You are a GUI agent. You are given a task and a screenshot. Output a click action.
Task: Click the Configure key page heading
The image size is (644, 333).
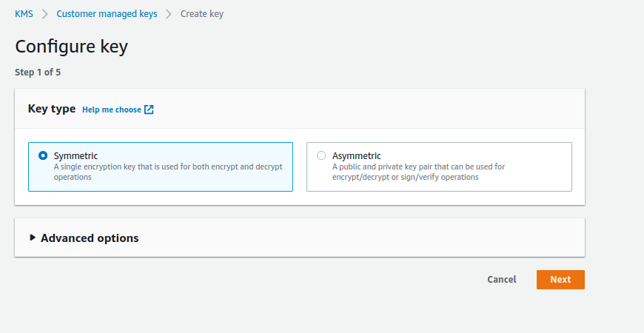71,47
